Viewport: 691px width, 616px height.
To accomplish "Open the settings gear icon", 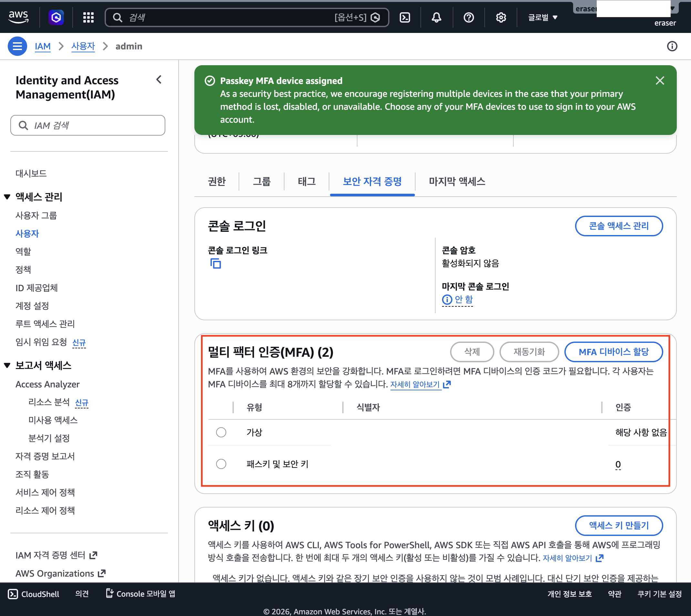I will 500,17.
